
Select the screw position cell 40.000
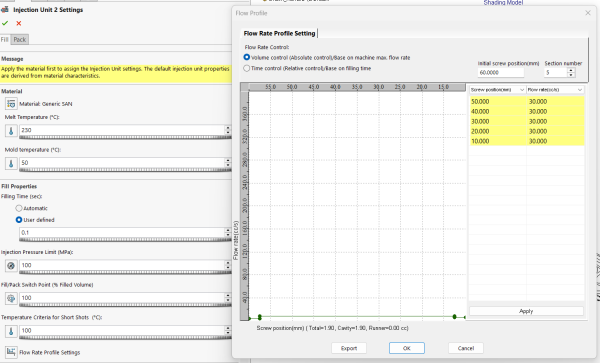498,111
